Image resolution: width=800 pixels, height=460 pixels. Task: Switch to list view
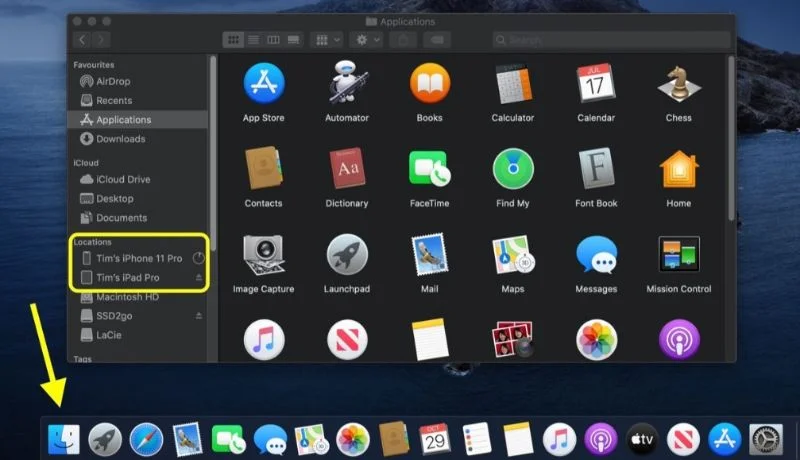pyautogui.click(x=253, y=40)
